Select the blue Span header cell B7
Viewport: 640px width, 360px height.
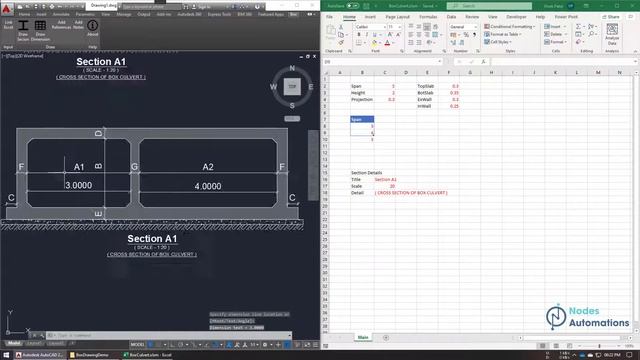[x=362, y=119]
